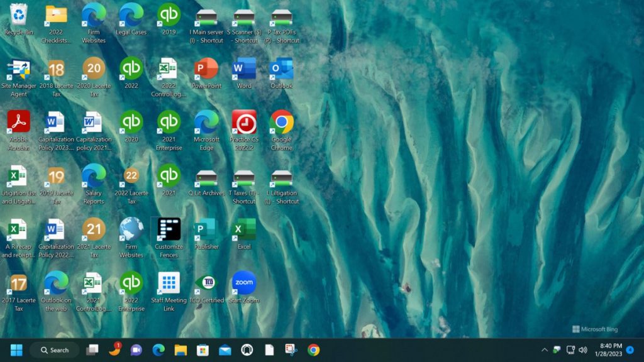The height and width of the screenshot is (362, 644).
Task: Open the Staff Meeting Link
Action: coord(168,282)
